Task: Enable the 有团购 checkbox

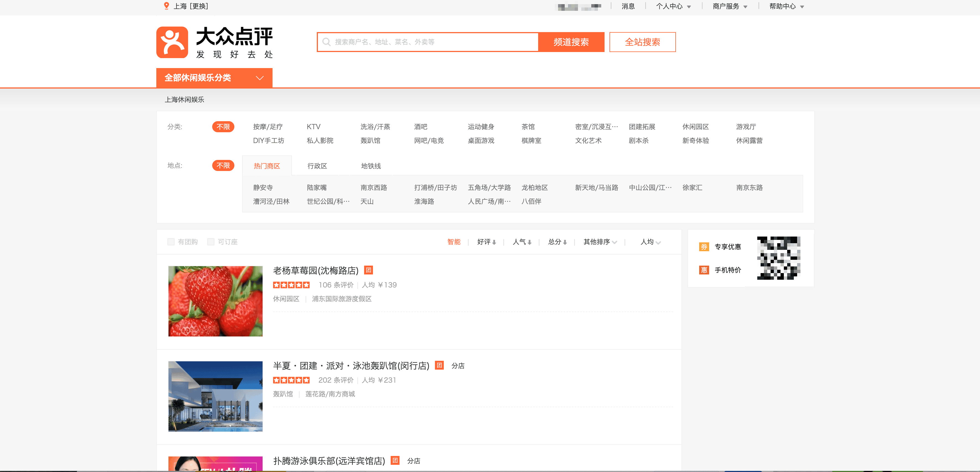Action: tap(171, 242)
